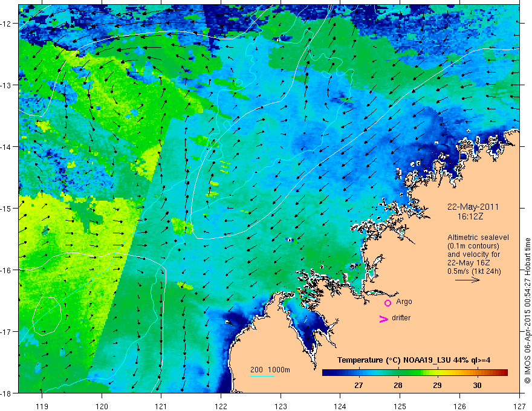The image size is (532, 411).
Task: Select the time text 16:12Z
Action: (x=470, y=216)
